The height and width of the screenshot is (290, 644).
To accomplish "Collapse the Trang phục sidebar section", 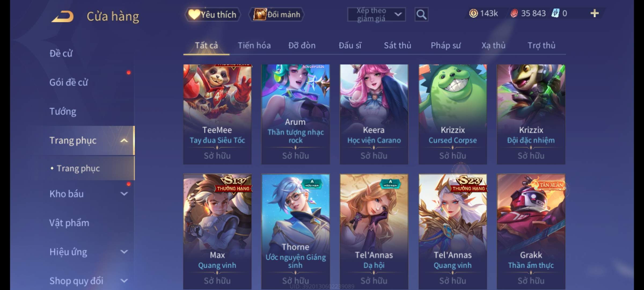I will pos(124,140).
